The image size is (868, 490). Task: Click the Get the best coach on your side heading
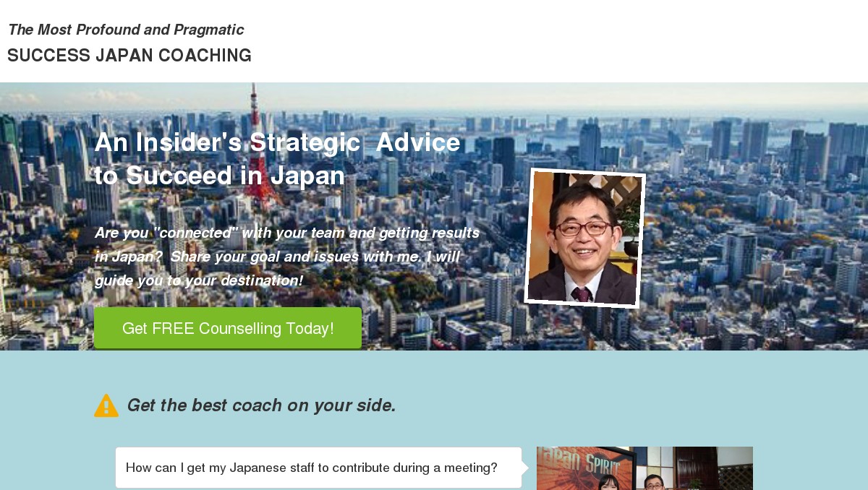click(x=261, y=405)
